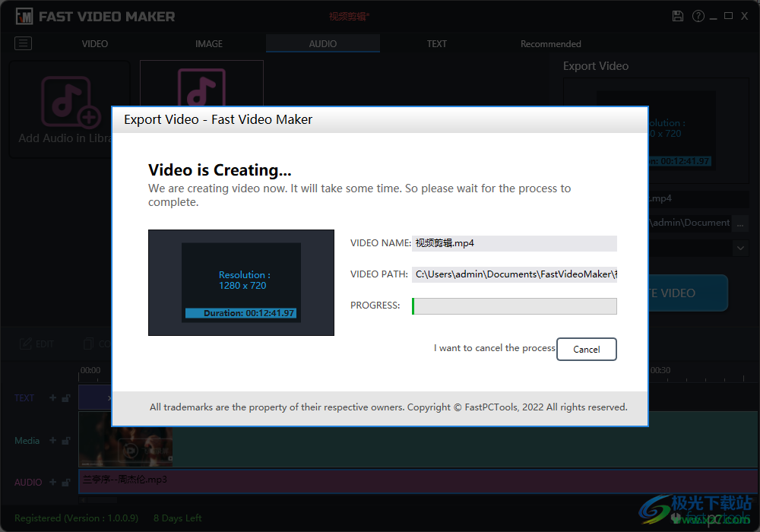Select the audio file thumbnail in library
Image resolution: width=760 pixels, height=532 pixels.
point(201,84)
